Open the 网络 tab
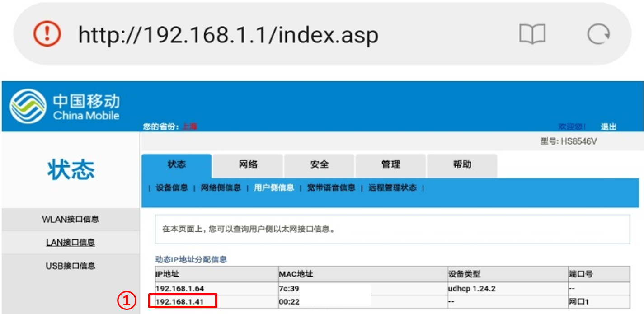This screenshot has height=314, width=644. click(x=248, y=165)
